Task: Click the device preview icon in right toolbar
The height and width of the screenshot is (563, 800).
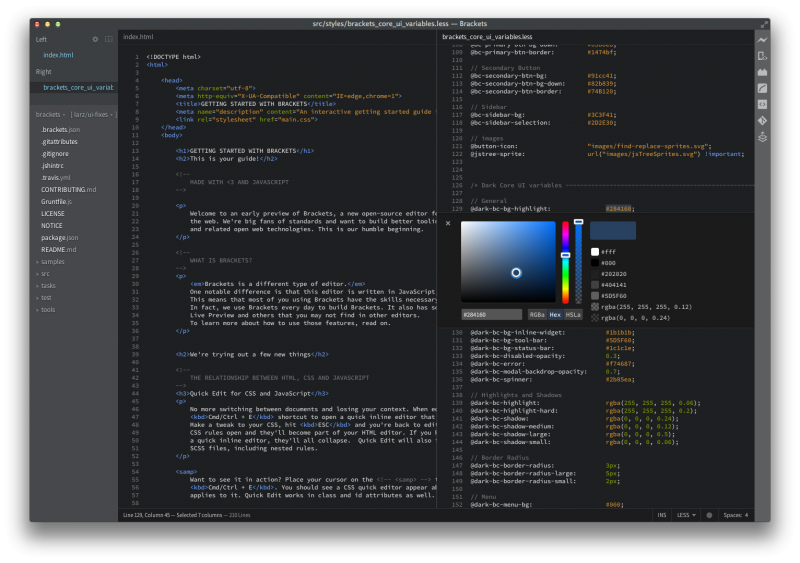Action: pyautogui.click(x=762, y=56)
